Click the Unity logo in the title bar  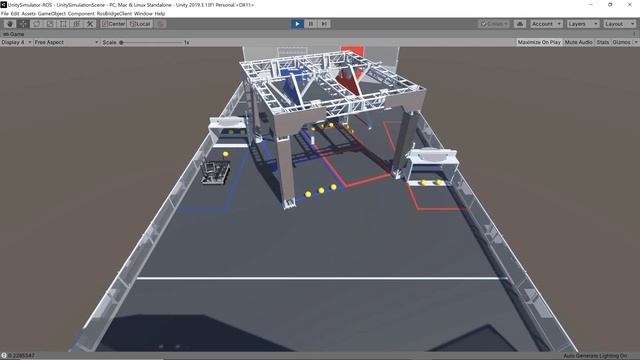[4, 4]
